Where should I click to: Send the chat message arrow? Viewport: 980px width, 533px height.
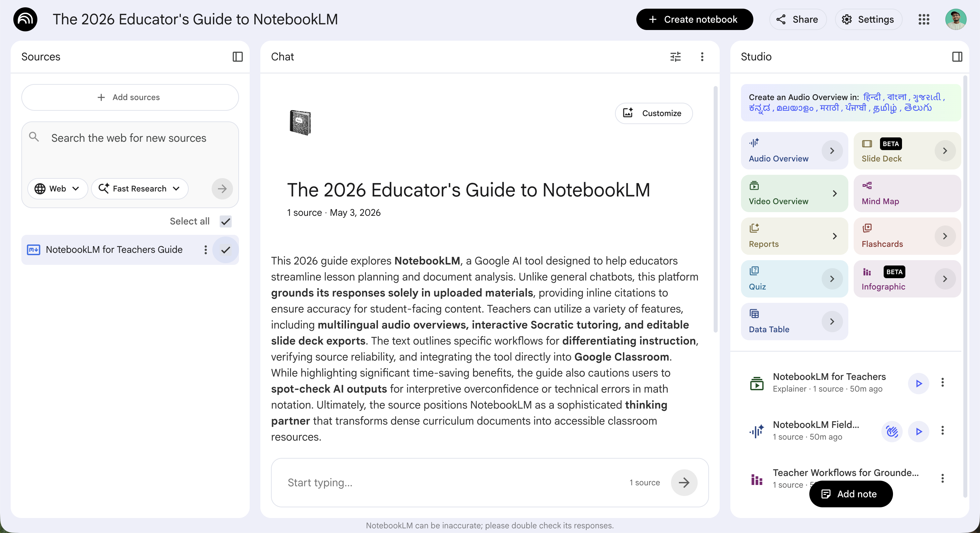click(684, 482)
